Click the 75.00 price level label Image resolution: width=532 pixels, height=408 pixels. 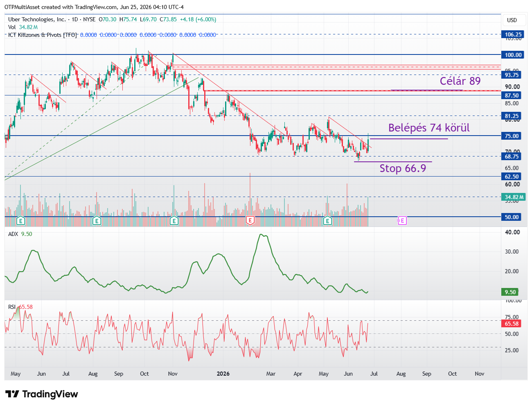click(512, 136)
